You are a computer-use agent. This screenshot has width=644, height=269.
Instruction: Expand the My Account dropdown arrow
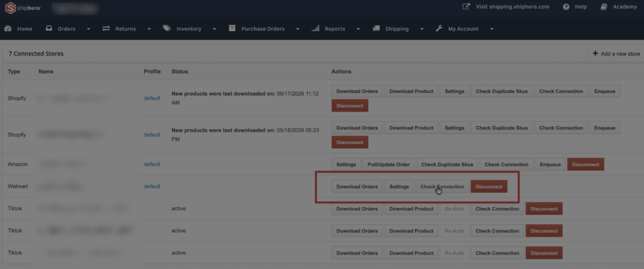[x=492, y=29]
